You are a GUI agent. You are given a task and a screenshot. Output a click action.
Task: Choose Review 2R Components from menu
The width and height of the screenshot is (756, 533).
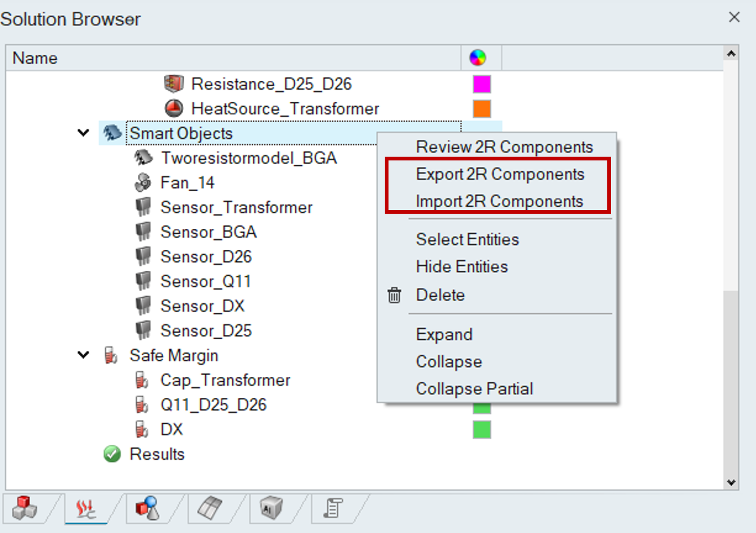pos(504,147)
